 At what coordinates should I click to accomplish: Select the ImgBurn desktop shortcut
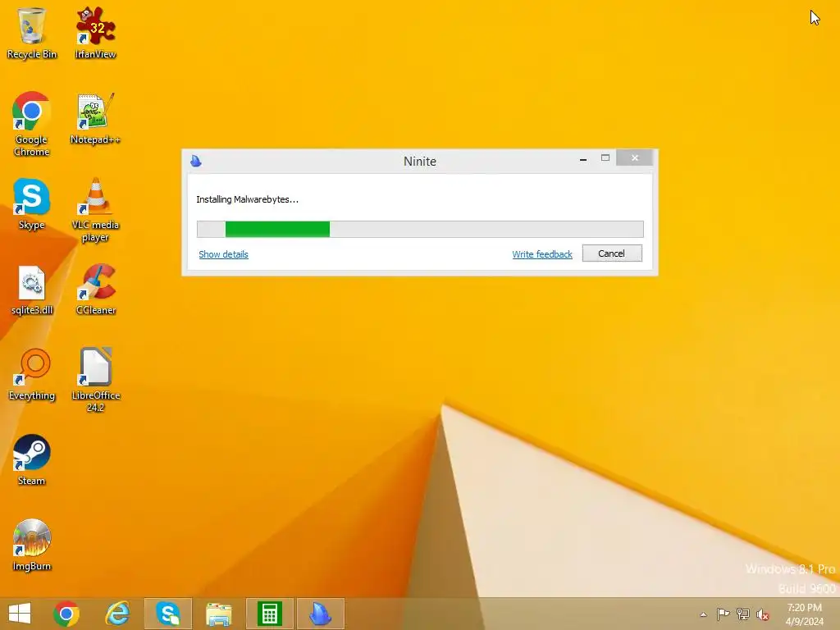coord(32,546)
